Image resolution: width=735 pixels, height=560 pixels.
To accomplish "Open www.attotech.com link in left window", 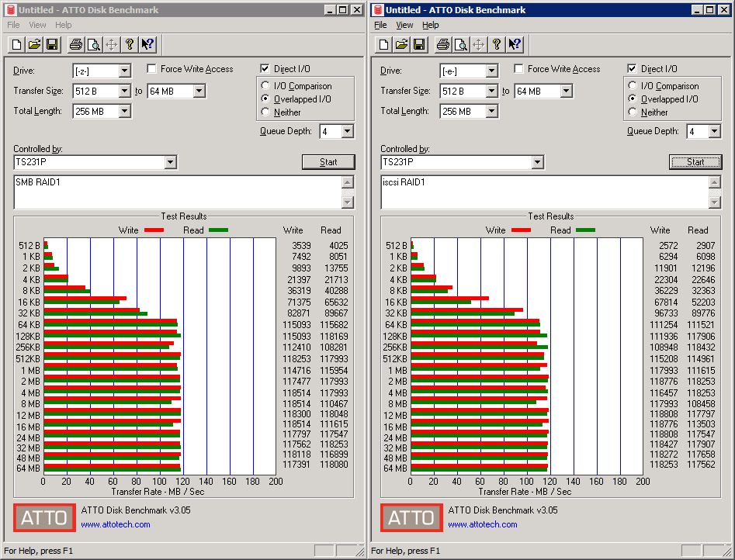I will (116, 524).
